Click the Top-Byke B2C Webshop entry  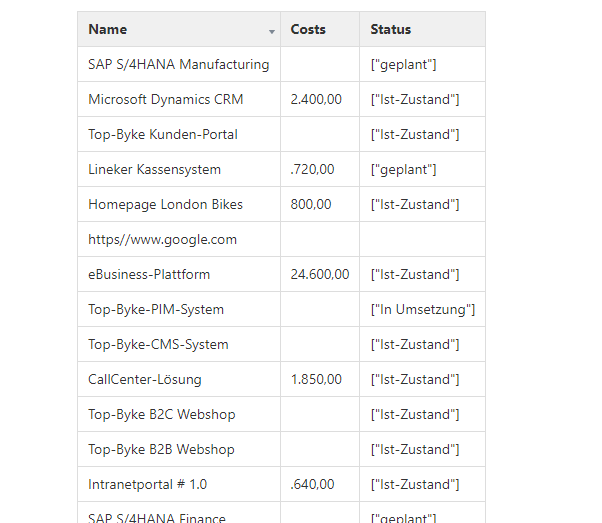pos(161,414)
